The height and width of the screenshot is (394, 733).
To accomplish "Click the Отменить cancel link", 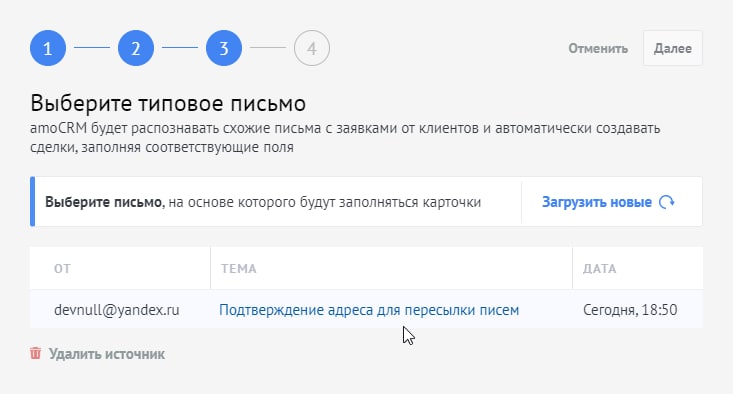I will (x=598, y=49).
